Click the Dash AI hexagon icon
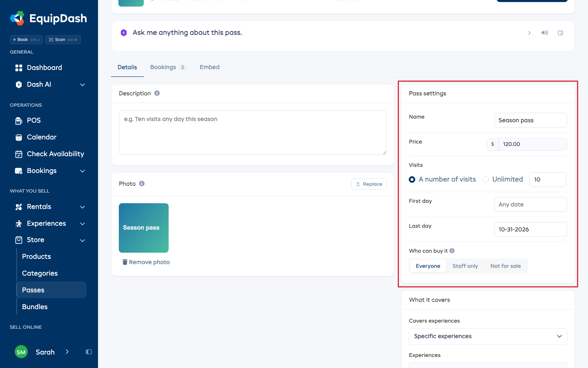The image size is (588, 368). pyautogui.click(x=19, y=85)
